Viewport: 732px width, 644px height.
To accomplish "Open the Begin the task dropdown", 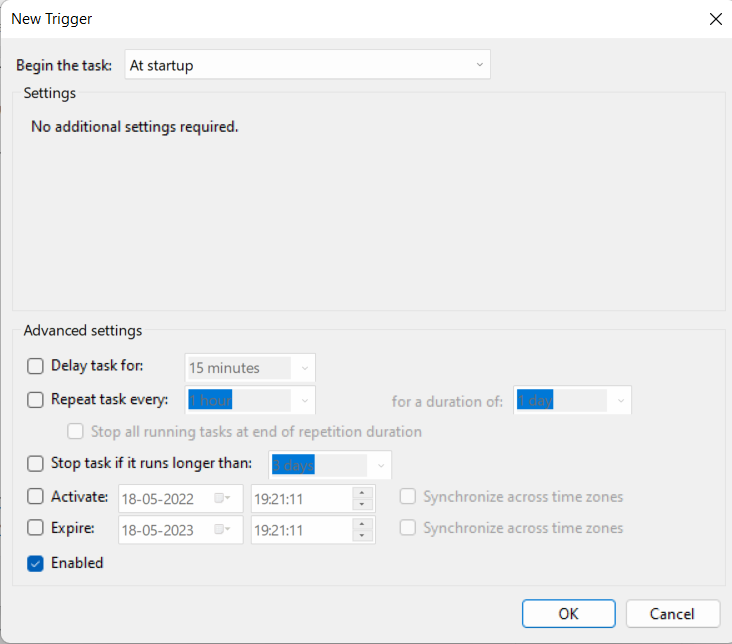I will [x=307, y=64].
